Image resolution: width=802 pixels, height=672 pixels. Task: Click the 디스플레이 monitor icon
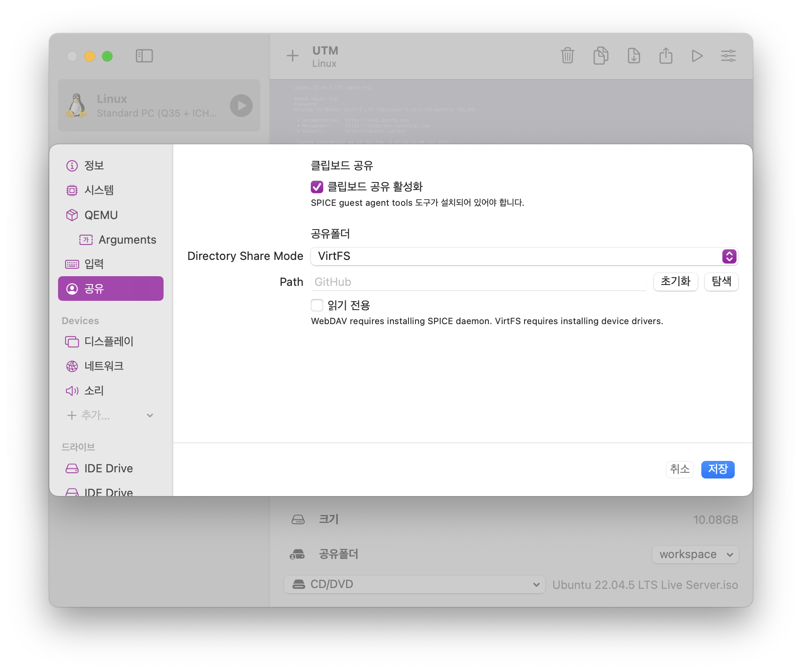click(x=72, y=341)
